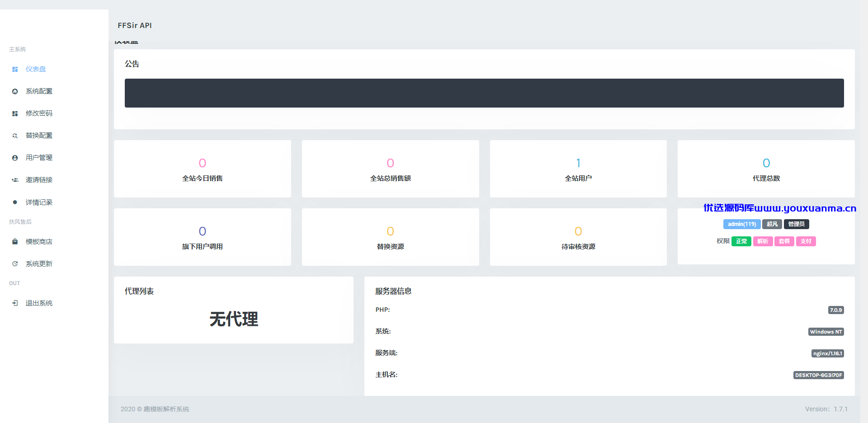Click the 主机名: label
This screenshot has height=423, width=868.
[x=387, y=375]
